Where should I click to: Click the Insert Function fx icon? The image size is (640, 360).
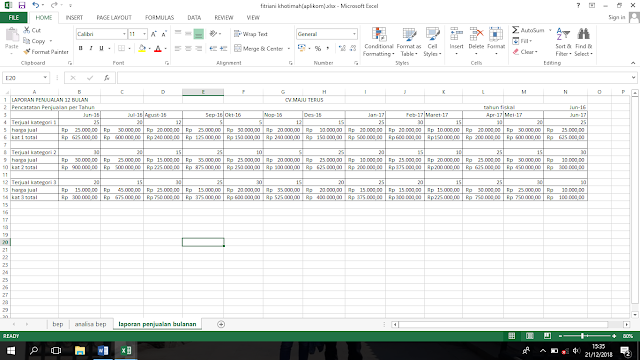pos(107,78)
